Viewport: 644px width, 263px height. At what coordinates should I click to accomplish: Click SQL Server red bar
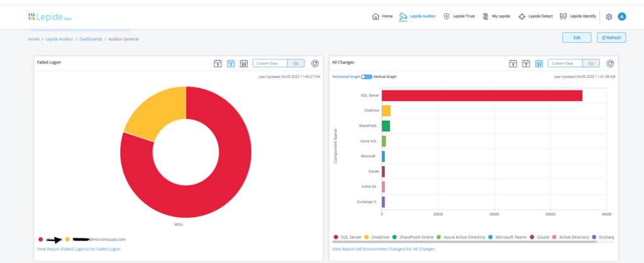click(x=482, y=96)
